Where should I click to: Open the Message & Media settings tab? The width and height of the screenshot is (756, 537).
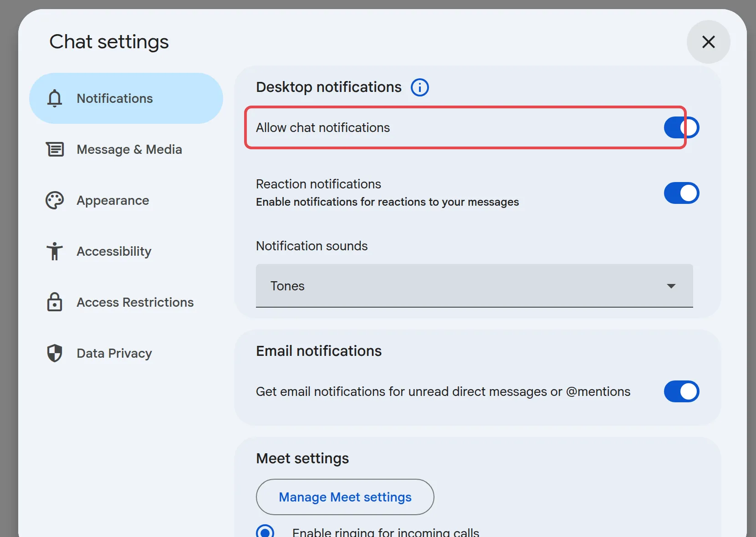pos(126,149)
